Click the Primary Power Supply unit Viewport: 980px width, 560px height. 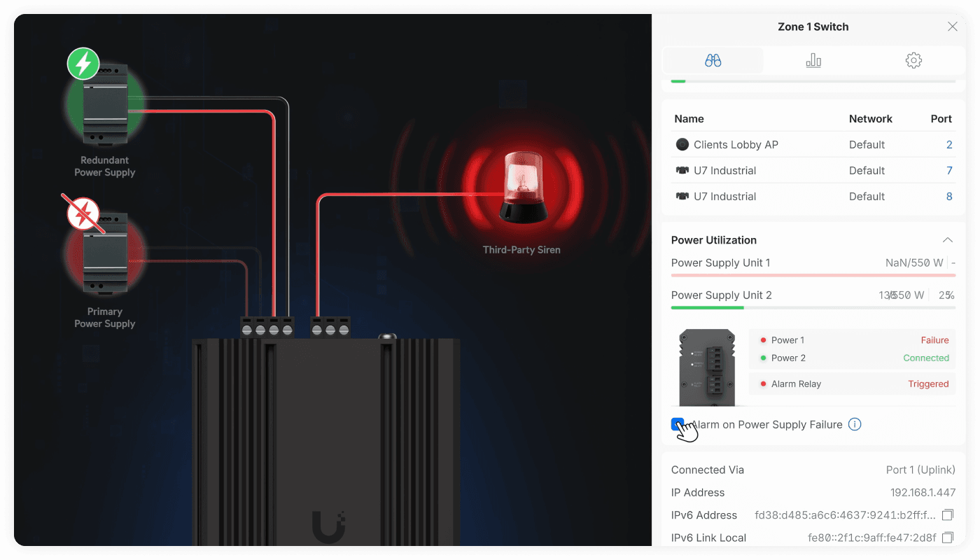click(x=105, y=253)
